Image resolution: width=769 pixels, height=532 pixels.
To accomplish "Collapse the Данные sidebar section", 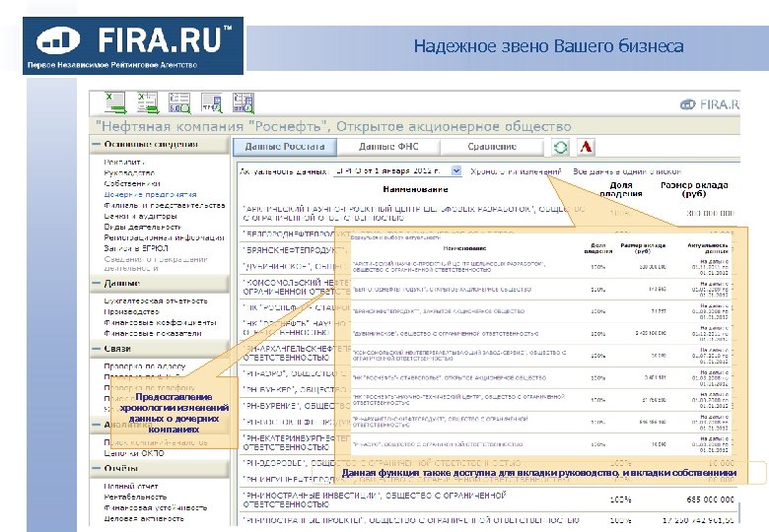I will coord(96,283).
